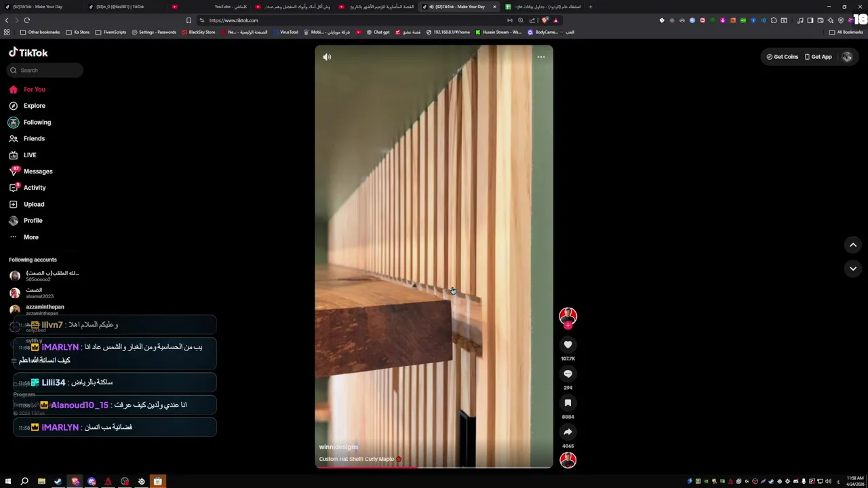Click the Get App button

pyautogui.click(x=818, y=57)
